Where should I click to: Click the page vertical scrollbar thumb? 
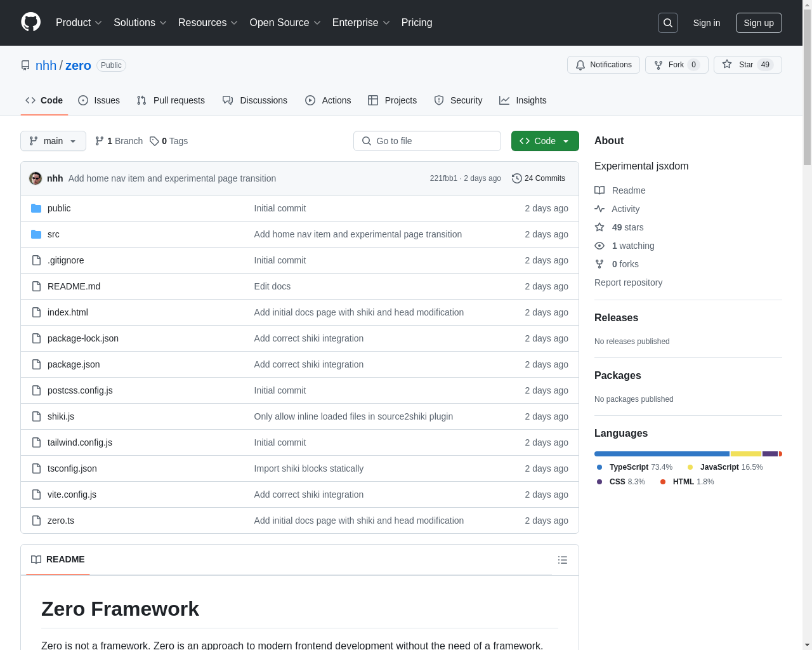coord(807,86)
